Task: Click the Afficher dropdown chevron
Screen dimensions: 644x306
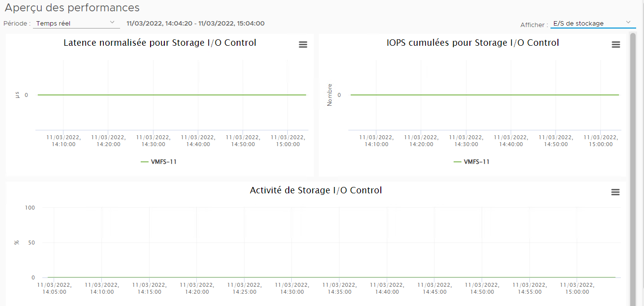Action: tap(628, 22)
